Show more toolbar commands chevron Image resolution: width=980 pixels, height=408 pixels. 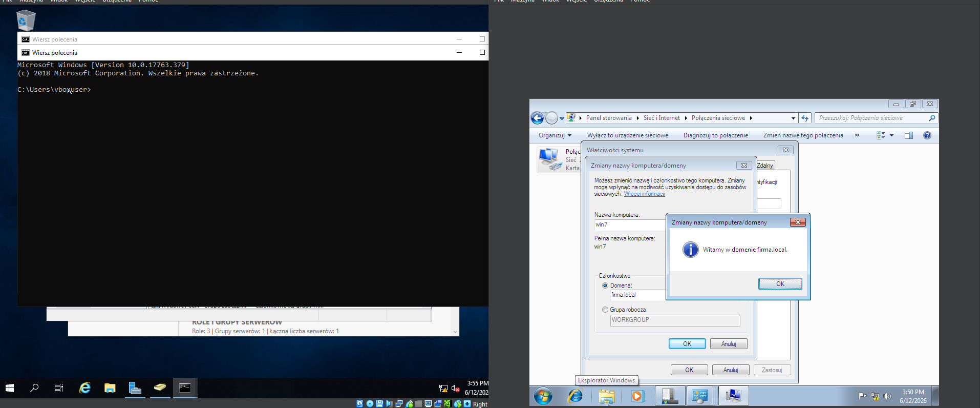[857, 135]
